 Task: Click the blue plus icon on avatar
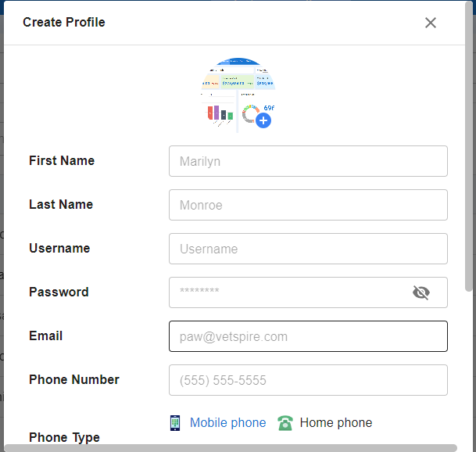263,120
